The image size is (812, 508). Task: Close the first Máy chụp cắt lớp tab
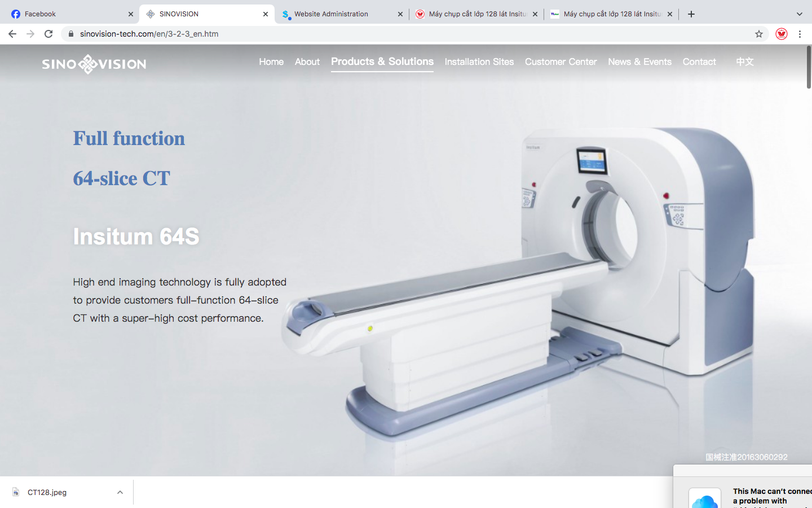535,14
